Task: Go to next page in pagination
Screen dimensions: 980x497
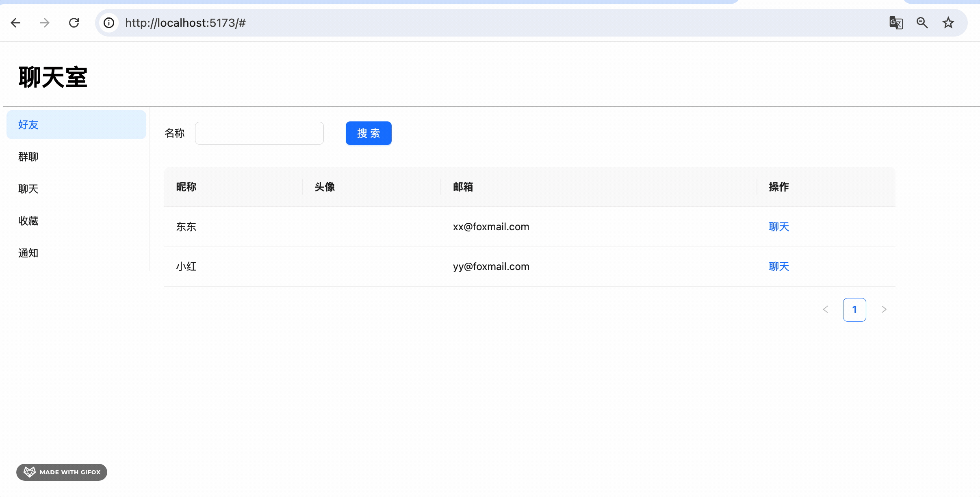Action: point(884,309)
